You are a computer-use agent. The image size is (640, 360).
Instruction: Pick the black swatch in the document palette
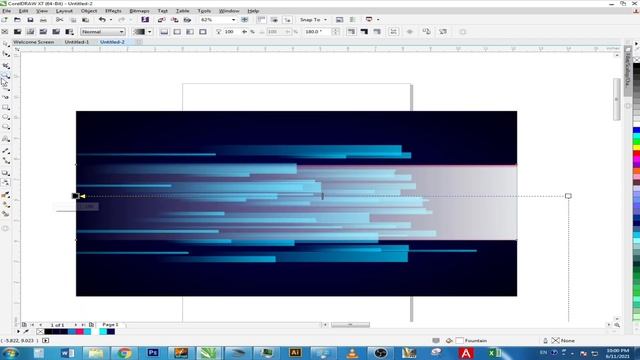[x=48, y=331]
